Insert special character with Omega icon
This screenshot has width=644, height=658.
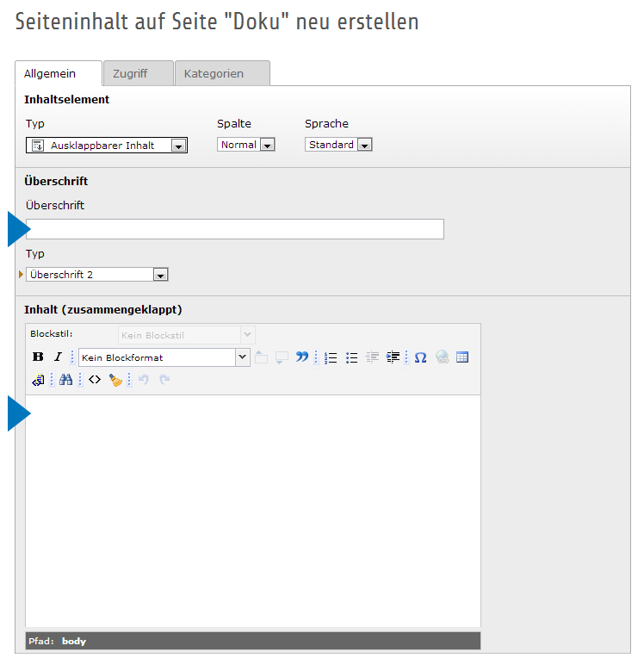pyautogui.click(x=420, y=357)
